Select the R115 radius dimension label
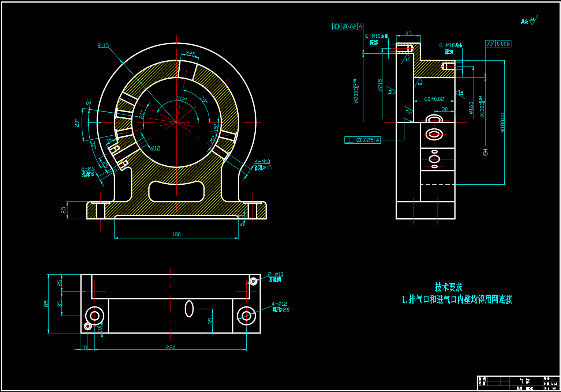Image resolution: width=561 pixels, height=392 pixels. click(103, 45)
